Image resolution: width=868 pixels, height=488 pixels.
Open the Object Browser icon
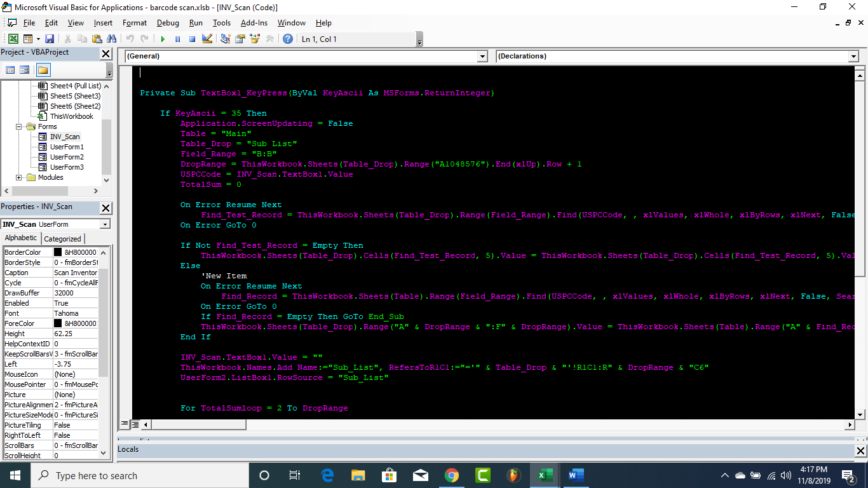pos(255,39)
